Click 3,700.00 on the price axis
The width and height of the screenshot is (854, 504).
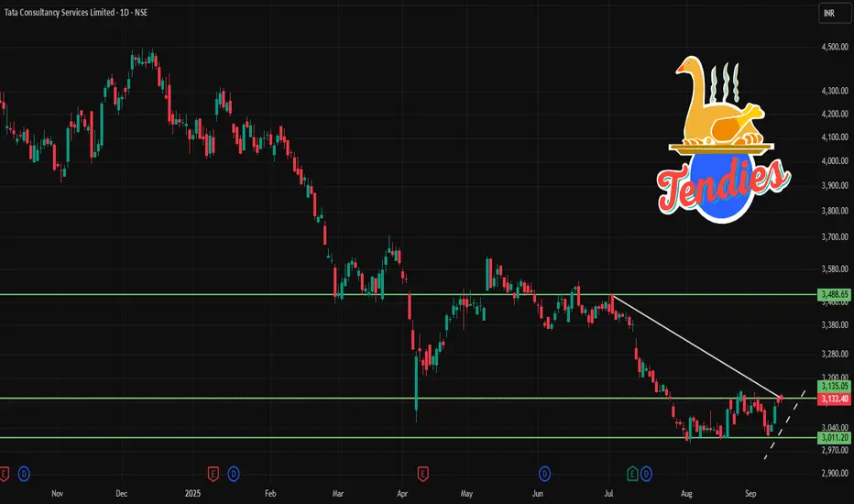(835, 237)
